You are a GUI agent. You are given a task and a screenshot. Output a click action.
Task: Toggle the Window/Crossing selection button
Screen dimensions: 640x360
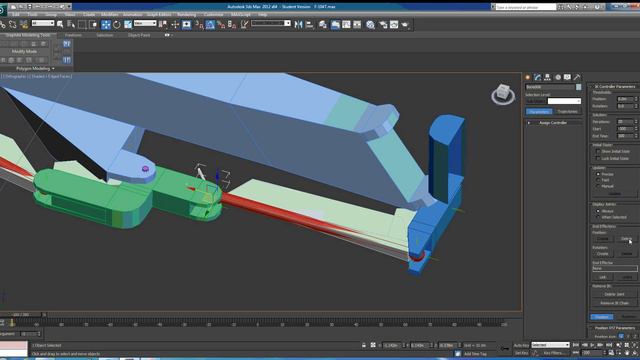coord(93,24)
